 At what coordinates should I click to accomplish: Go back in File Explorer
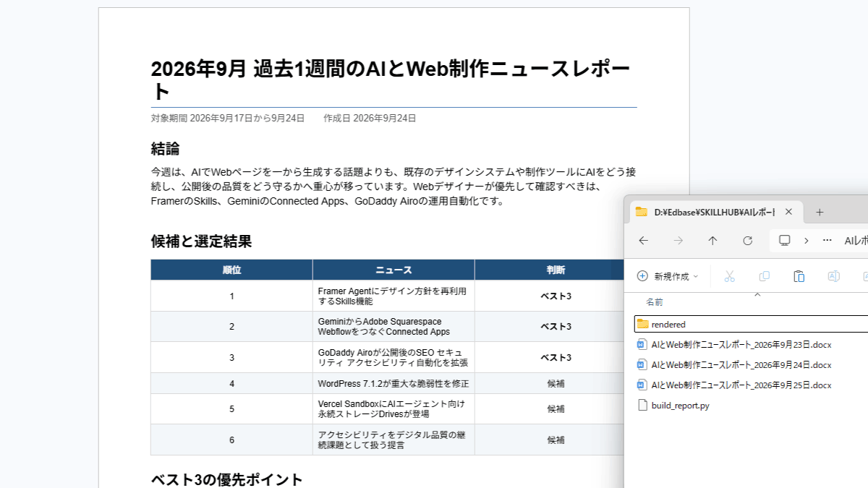click(643, 241)
